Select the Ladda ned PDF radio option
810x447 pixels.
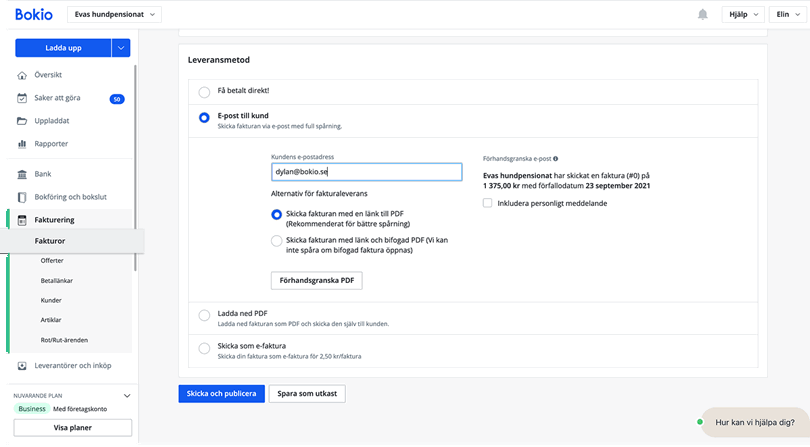(205, 315)
